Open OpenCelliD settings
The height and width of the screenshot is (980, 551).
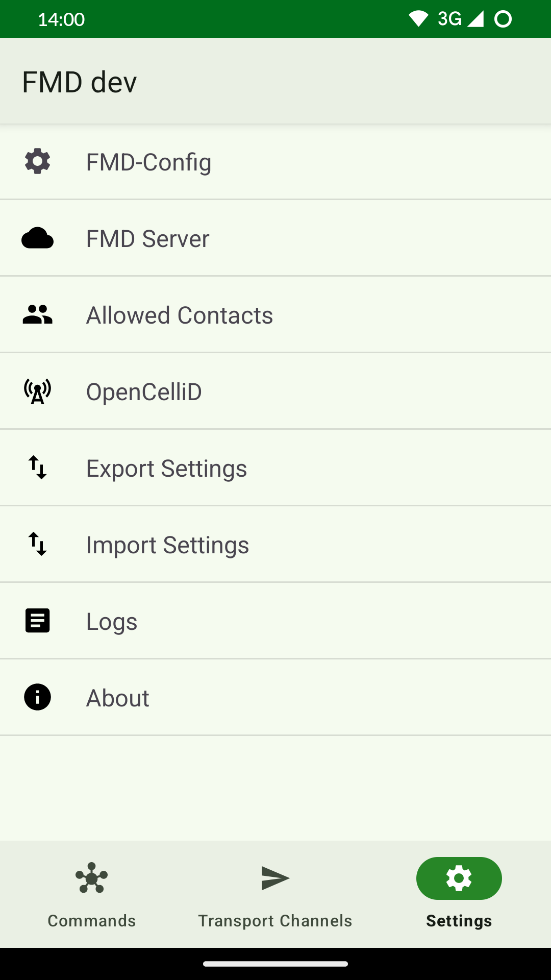144,392
